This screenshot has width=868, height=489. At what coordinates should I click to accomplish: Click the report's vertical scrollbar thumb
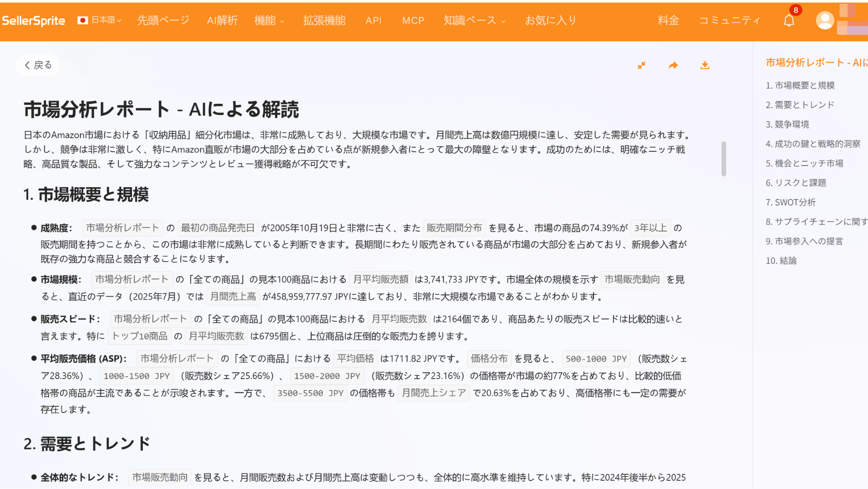coord(724,158)
